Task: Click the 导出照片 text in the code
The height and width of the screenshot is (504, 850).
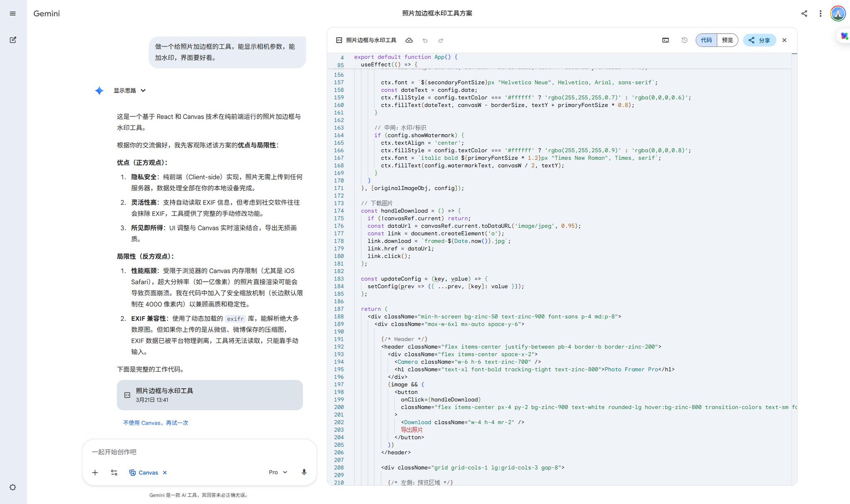Action: [x=412, y=430]
